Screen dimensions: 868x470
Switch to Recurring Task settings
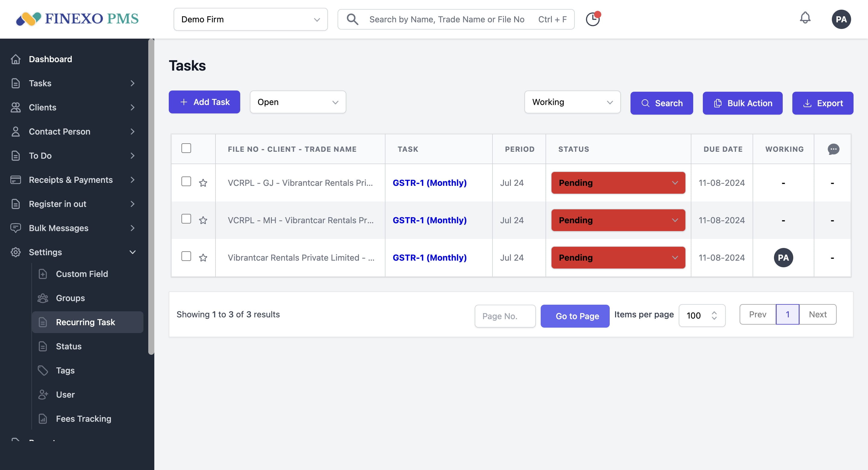tap(86, 322)
